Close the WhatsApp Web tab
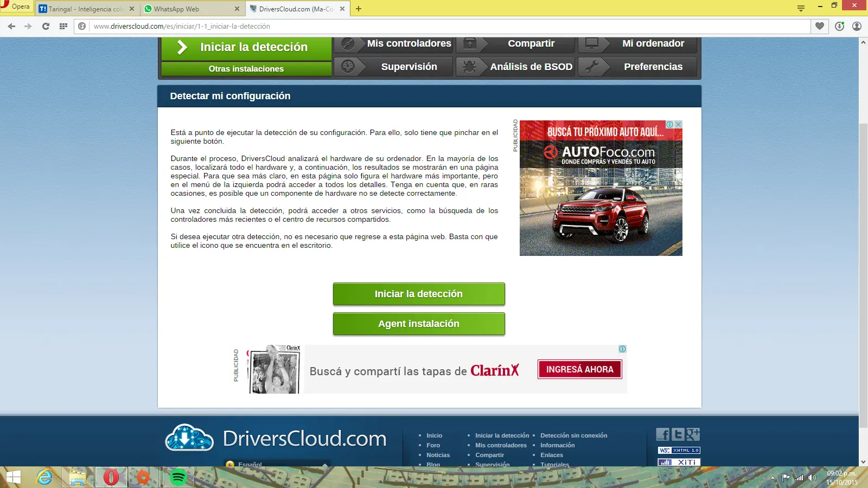Viewport: 868px width, 488px height. point(237,9)
